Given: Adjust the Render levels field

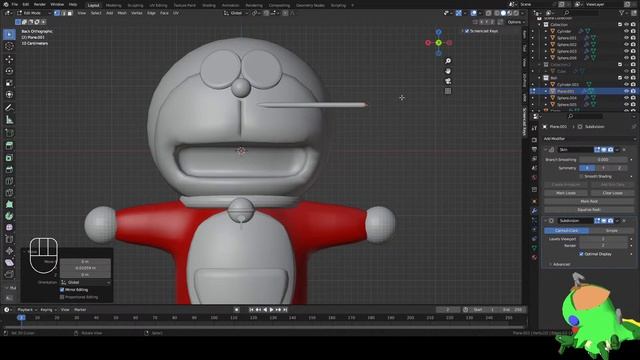Looking at the screenshot, I should (603, 246).
